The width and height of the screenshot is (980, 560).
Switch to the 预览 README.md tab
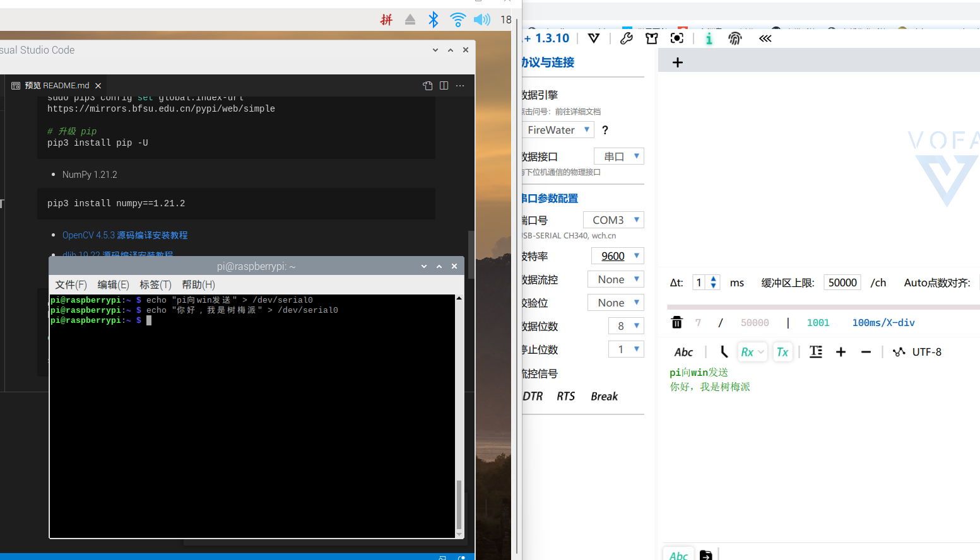tap(56, 85)
